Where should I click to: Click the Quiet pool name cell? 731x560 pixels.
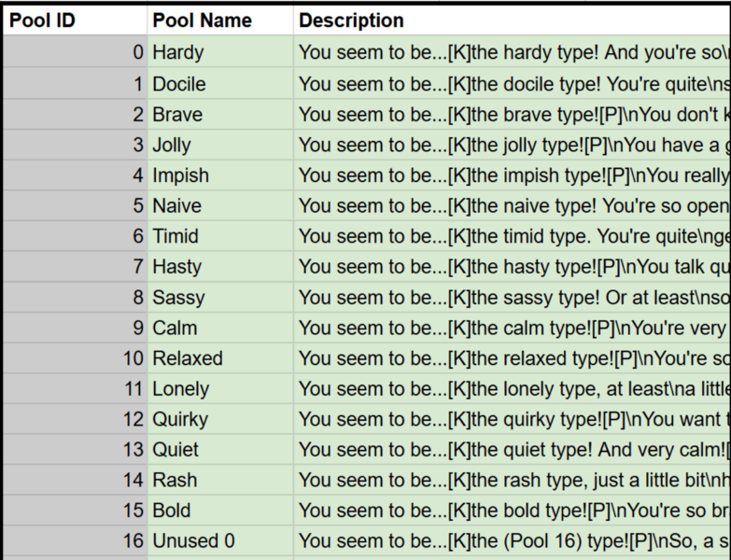click(x=219, y=450)
